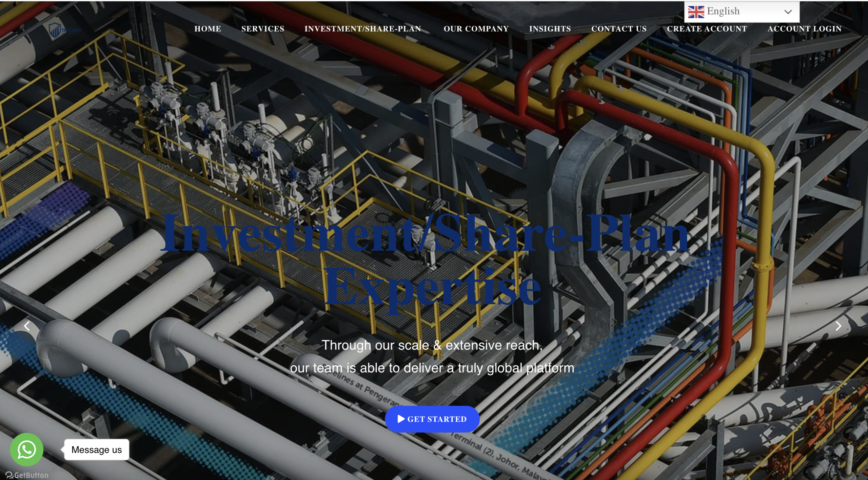
Task: Open the Contact Us page
Action: [x=618, y=29]
